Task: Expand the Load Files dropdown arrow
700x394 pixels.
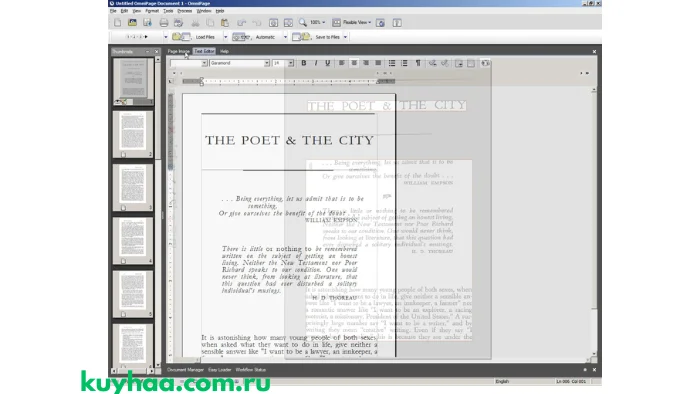Action: (225, 37)
